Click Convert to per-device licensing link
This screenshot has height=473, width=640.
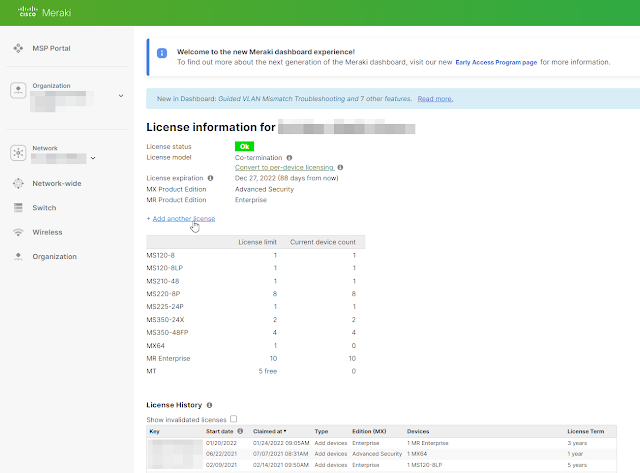(284, 167)
